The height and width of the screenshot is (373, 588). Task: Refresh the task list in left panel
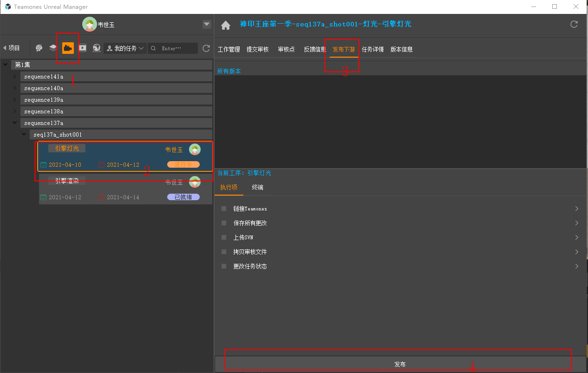[x=206, y=48]
